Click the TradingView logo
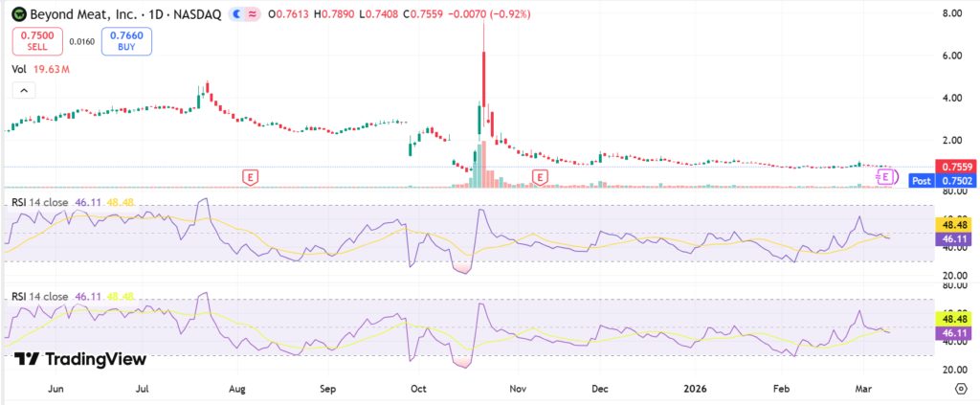Viewport: 980px width, 405px height. pos(81,359)
